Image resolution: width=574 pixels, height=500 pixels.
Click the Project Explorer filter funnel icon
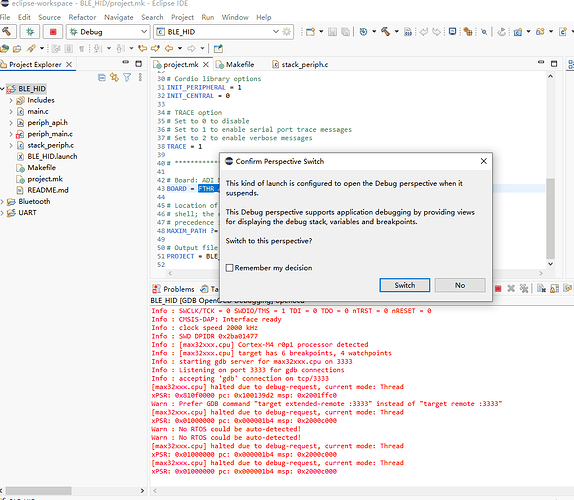[x=127, y=78]
